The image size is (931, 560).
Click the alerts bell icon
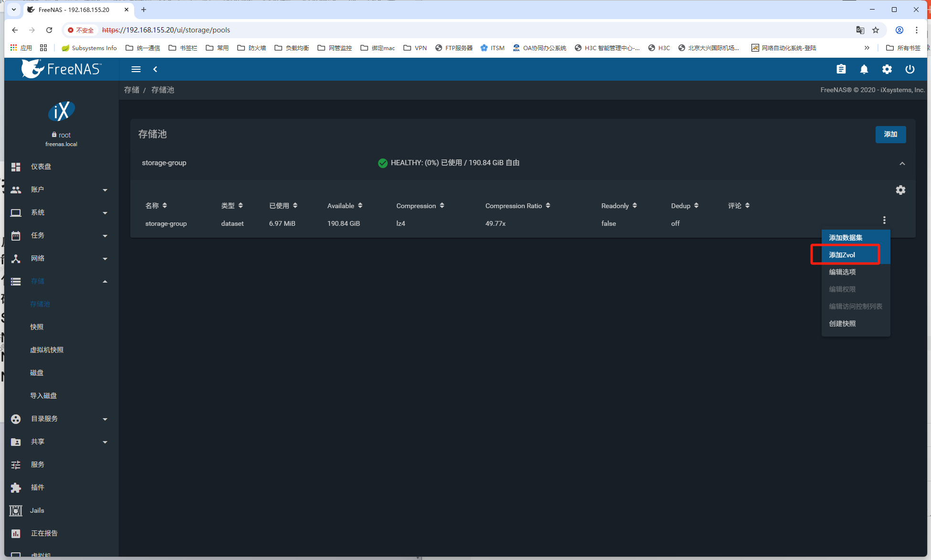click(864, 69)
